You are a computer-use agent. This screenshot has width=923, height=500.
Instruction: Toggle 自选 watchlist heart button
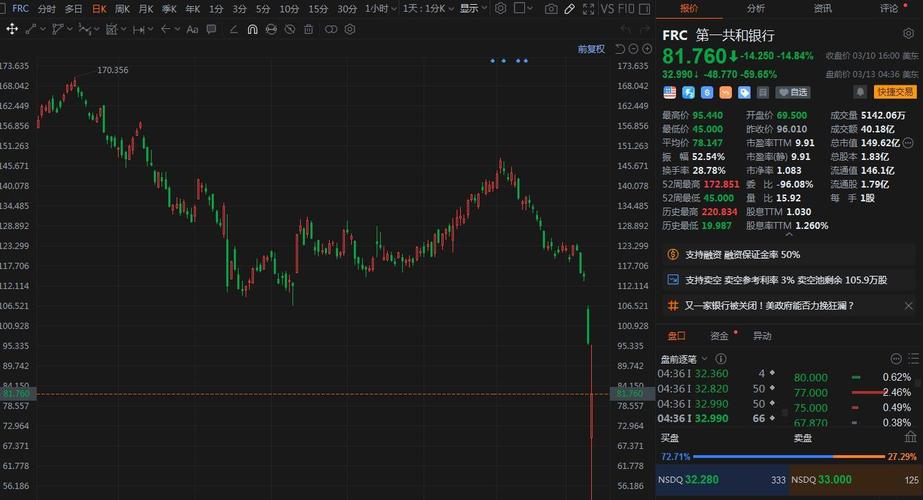click(793, 92)
